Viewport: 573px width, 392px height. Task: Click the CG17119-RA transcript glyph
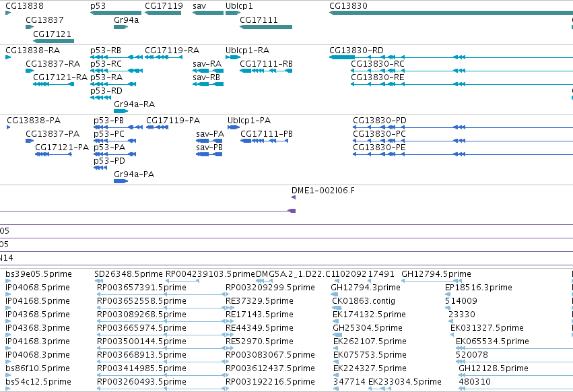pyautogui.click(x=164, y=57)
